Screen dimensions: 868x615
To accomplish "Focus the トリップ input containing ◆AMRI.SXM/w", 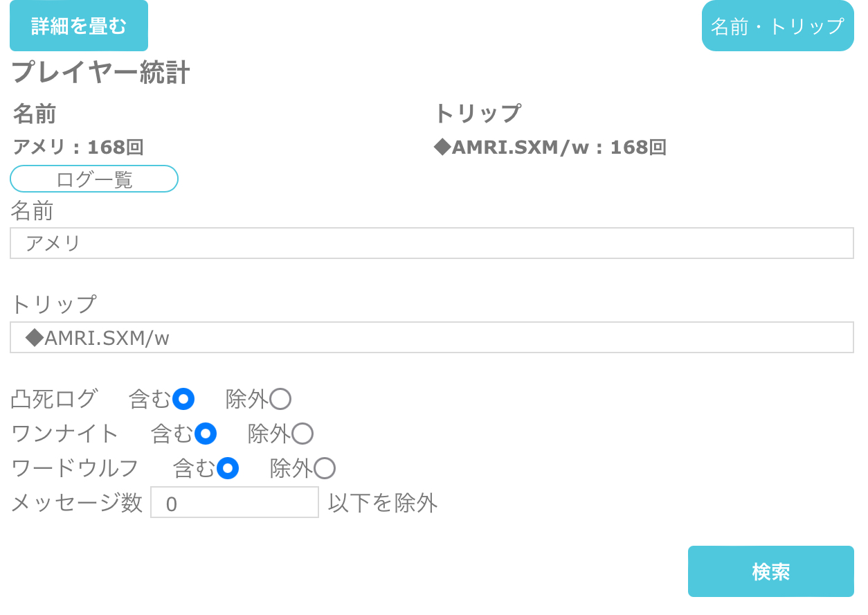I will pos(432,337).
